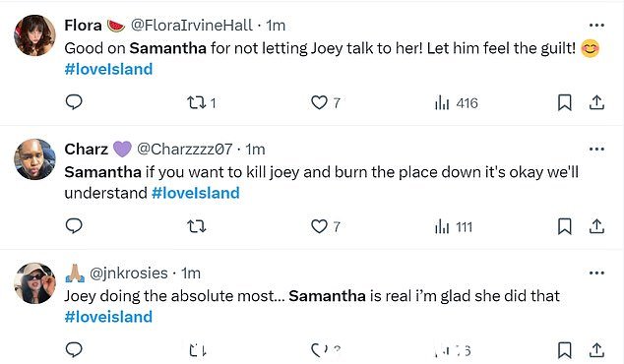This screenshot has height=364, width=624.
Task: Retweet Flora's Love Island tweet
Action: point(202,103)
